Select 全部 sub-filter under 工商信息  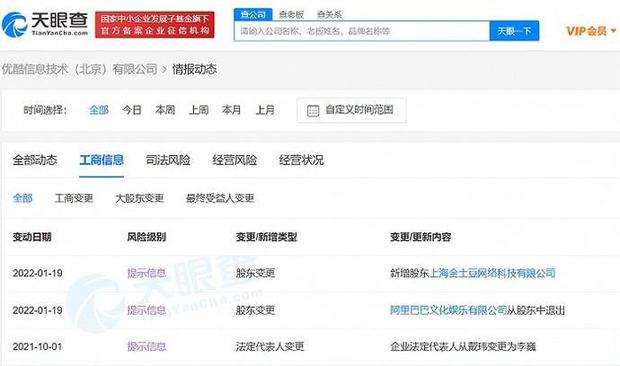click(x=23, y=198)
